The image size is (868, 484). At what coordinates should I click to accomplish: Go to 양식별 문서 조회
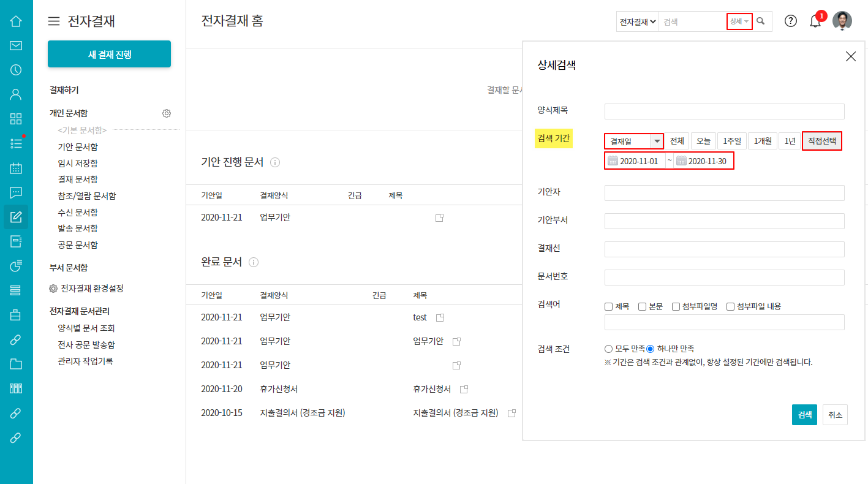click(86, 328)
